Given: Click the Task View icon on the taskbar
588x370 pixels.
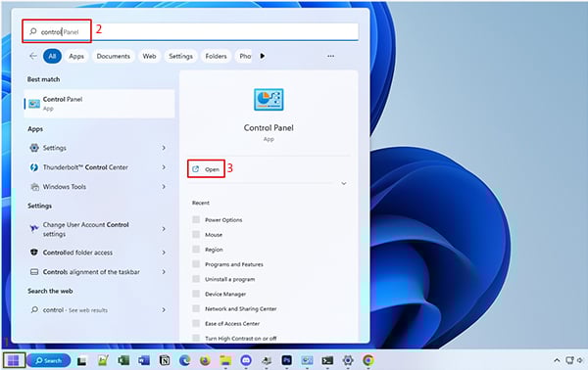Looking at the screenshot, I should 81,360.
